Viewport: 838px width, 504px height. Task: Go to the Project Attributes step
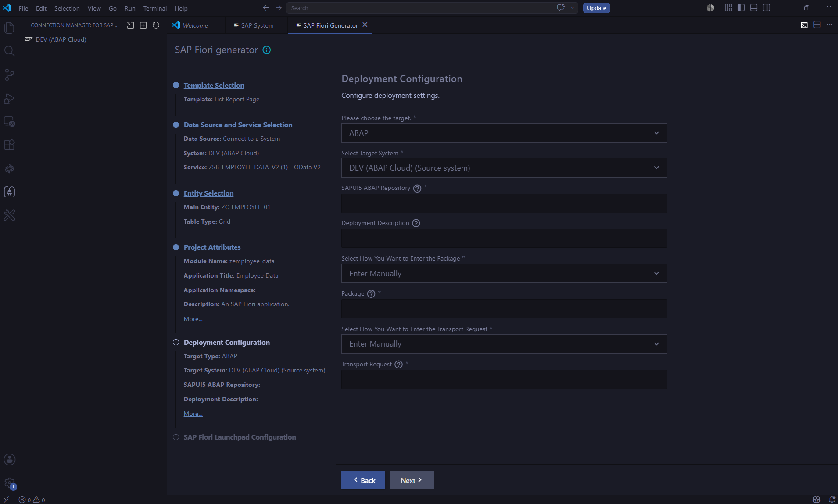coord(212,247)
